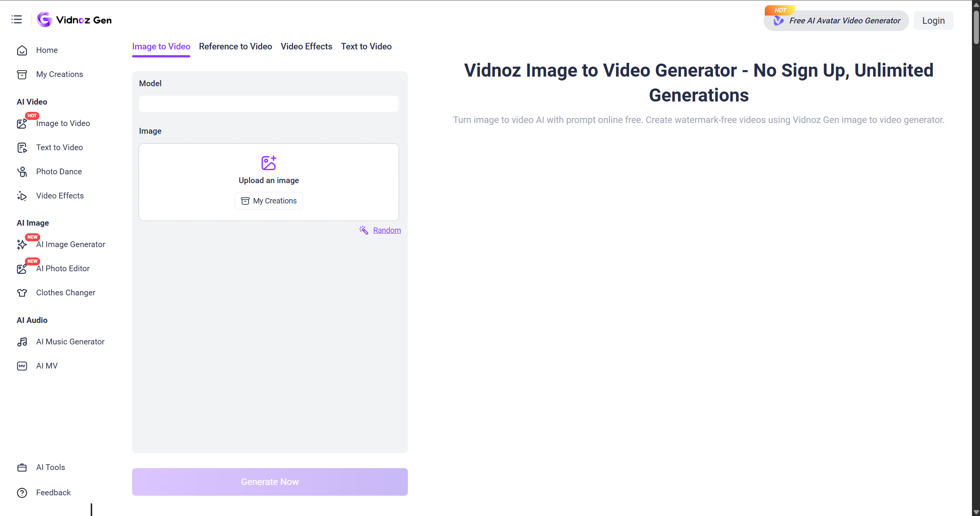Viewport: 980px width, 516px height.
Task: Click the AI Music Generator note icon
Action: coord(22,342)
